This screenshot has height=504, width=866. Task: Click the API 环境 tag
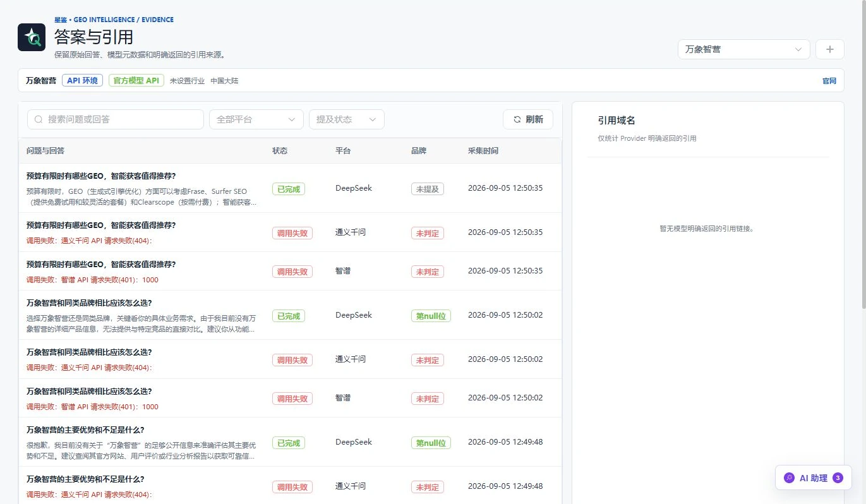[x=82, y=81]
